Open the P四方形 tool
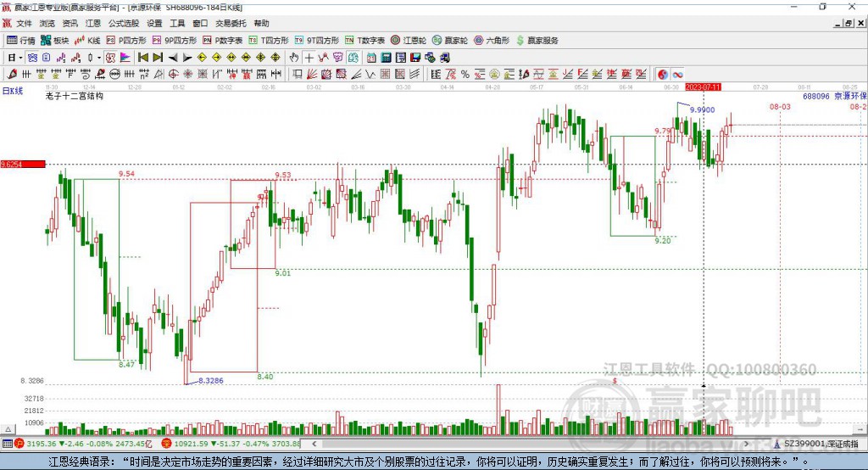 pyautogui.click(x=126, y=41)
